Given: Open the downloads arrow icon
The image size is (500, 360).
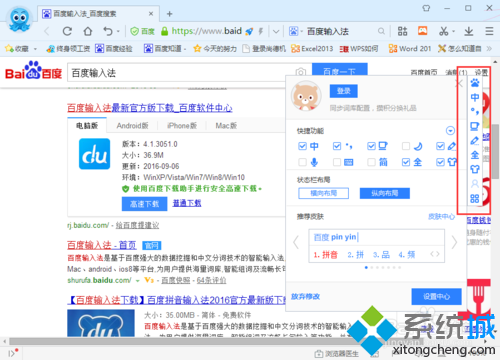Looking at the screenshot, I should coord(469,31).
